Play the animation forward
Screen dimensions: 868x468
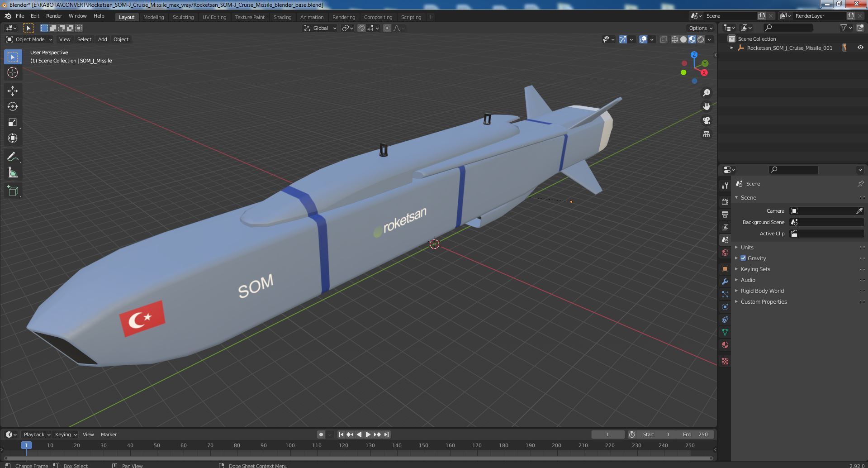point(368,435)
